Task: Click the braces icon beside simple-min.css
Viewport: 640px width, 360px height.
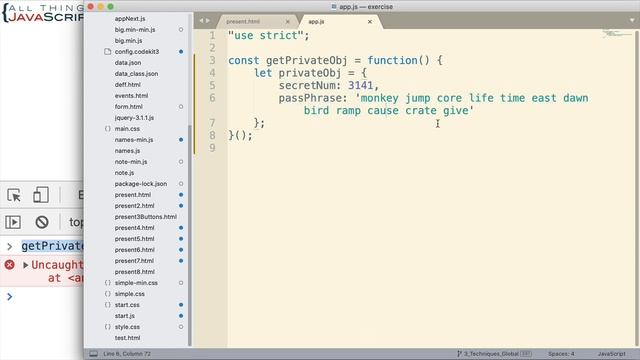Action: point(107,283)
